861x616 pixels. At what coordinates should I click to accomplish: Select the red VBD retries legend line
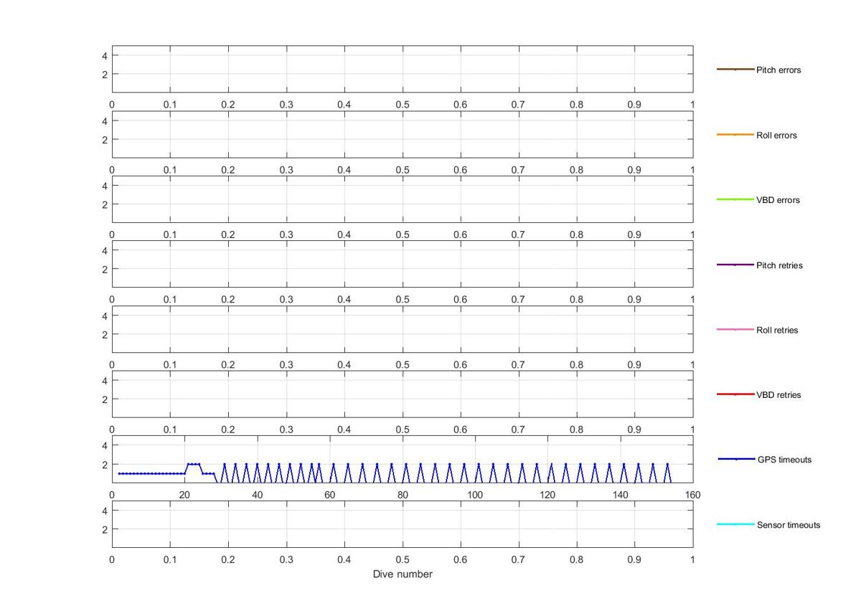[x=735, y=394]
